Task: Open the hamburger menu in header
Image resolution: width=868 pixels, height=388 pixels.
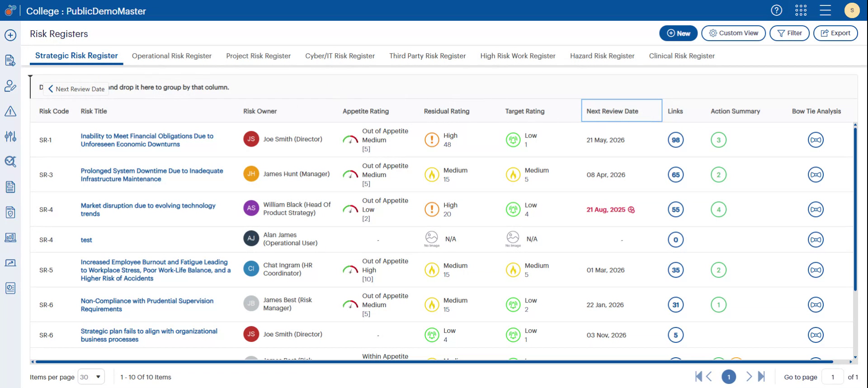Action: [825, 10]
